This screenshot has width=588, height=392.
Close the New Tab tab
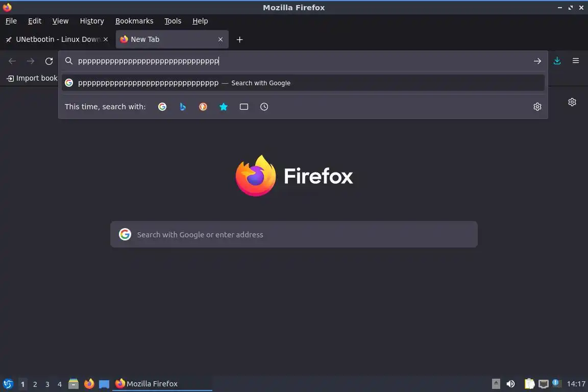[x=220, y=39]
